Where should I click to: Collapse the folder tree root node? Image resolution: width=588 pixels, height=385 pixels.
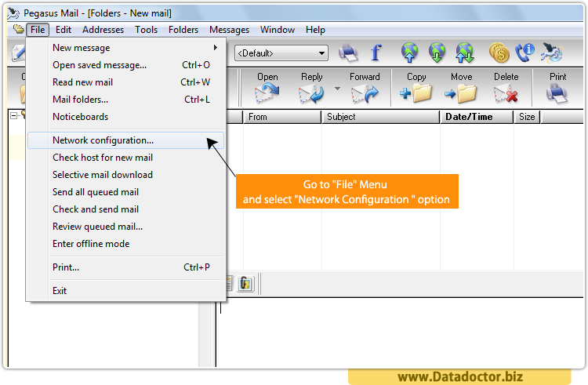[13, 116]
